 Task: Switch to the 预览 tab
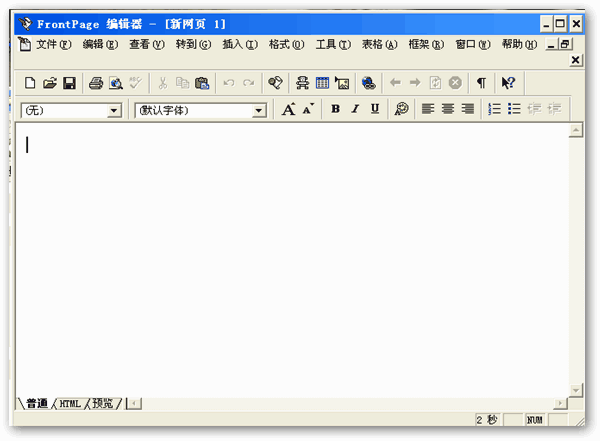pos(103,403)
